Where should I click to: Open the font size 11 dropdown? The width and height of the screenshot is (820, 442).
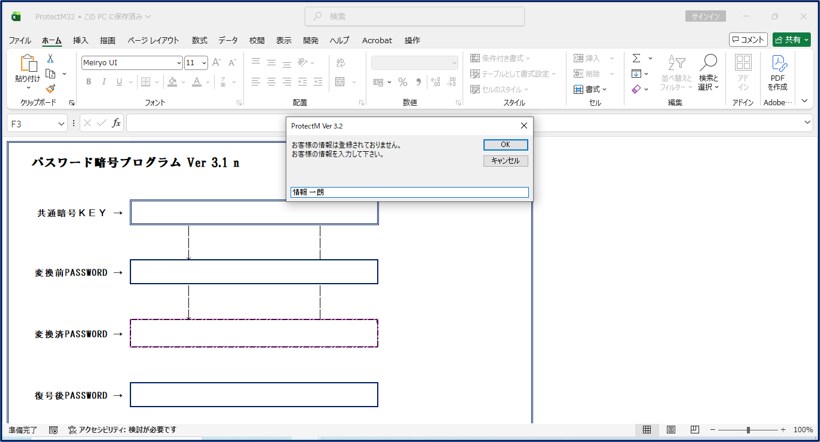[x=204, y=63]
